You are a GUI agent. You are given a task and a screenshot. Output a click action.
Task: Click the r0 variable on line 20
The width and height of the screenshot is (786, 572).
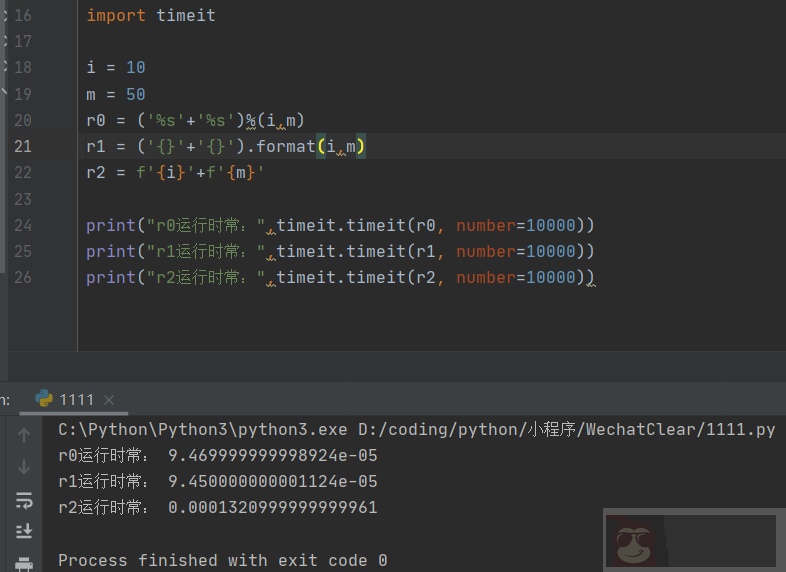point(96,121)
